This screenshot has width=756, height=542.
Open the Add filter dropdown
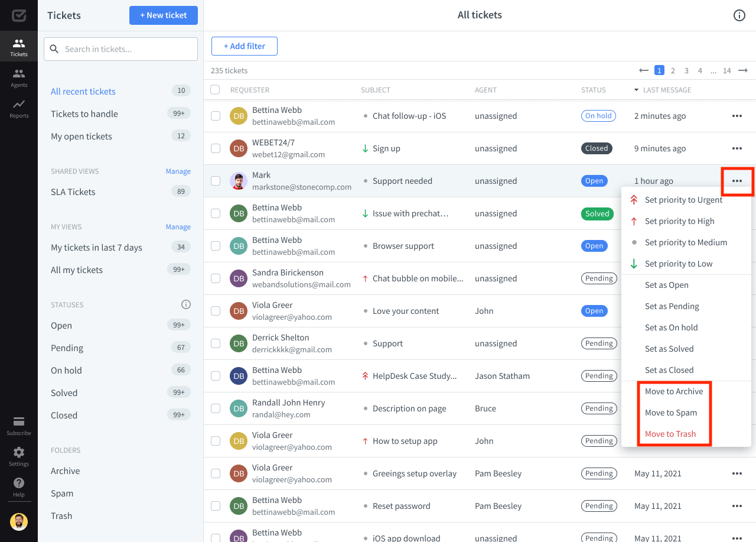[245, 46]
